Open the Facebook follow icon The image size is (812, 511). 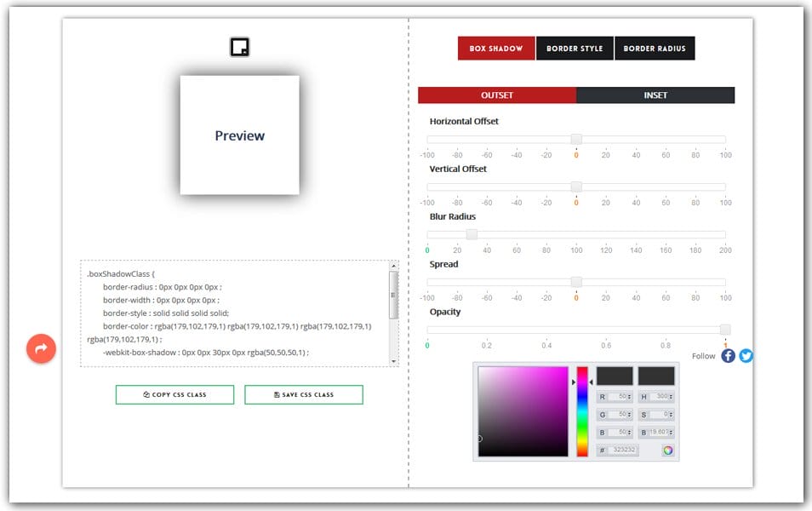(728, 356)
